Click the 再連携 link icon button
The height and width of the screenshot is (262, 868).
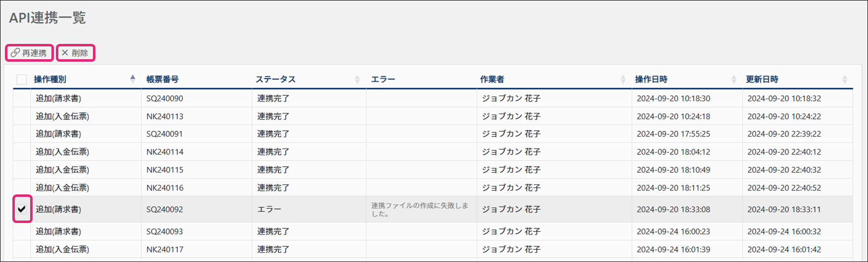29,53
